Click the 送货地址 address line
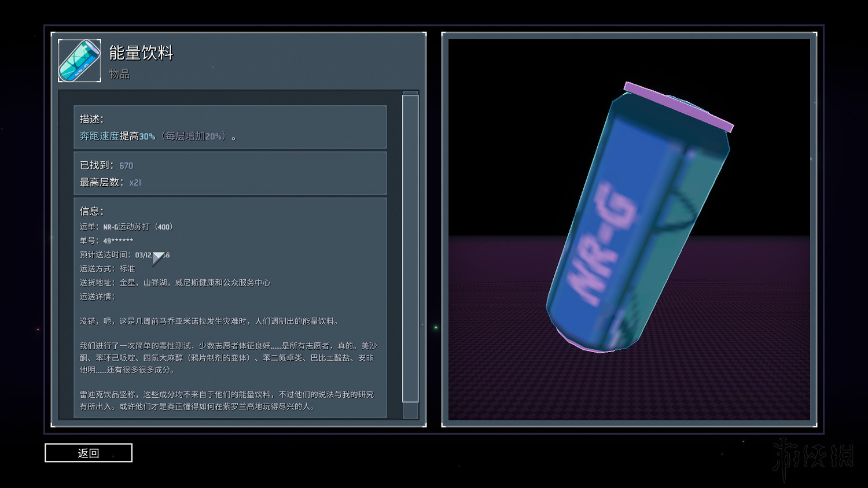Image resolution: width=868 pixels, height=488 pixels. [x=175, y=283]
